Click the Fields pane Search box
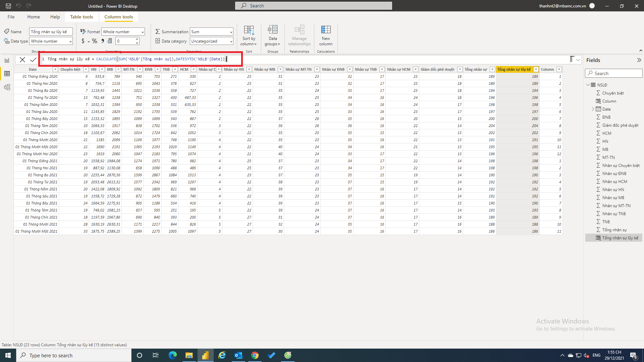The width and height of the screenshot is (644, 362). click(x=614, y=73)
